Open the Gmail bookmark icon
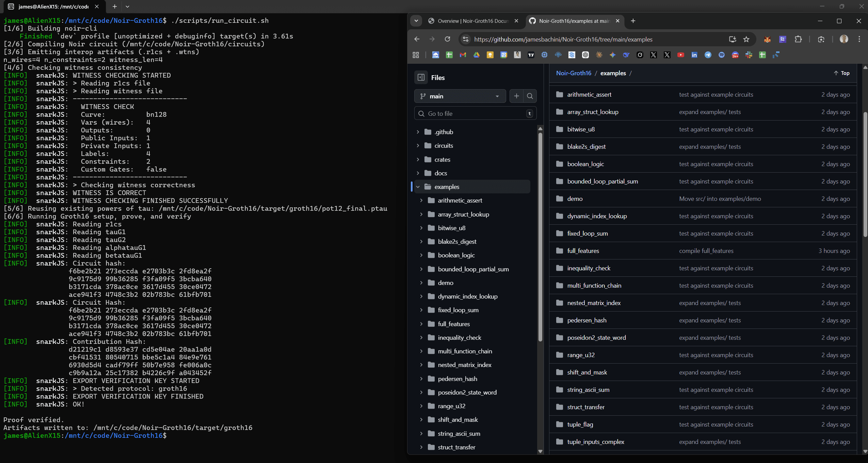Viewport: 868px width, 463px height. tap(463, 55)
